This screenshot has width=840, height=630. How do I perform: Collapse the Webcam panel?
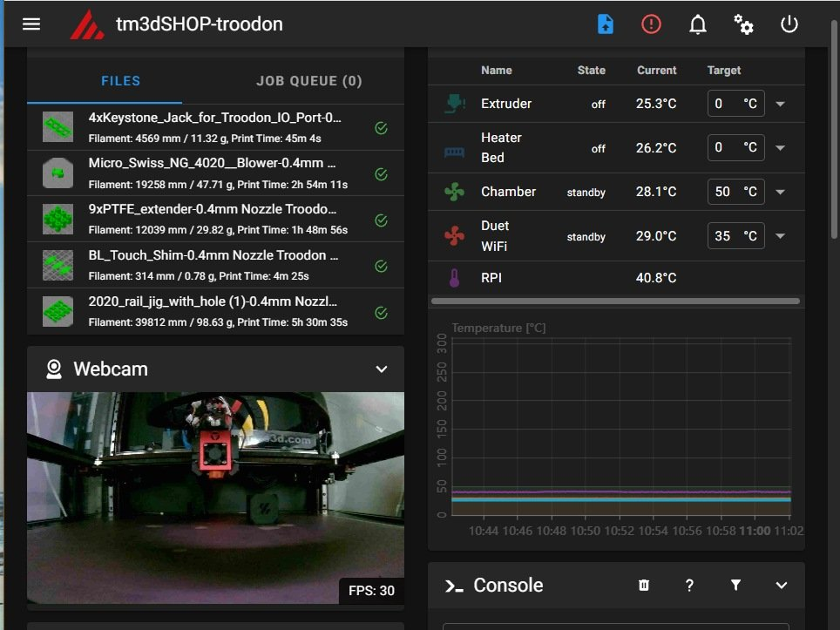pos(382,369)
